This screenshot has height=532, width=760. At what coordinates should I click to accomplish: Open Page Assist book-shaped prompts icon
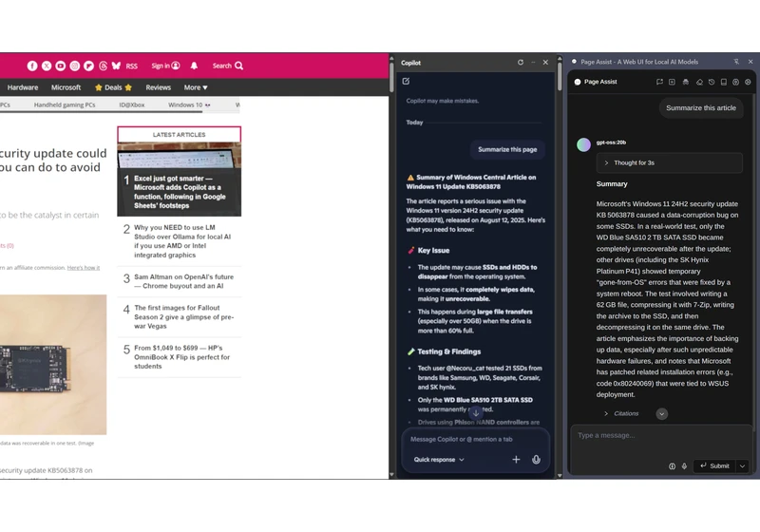(724, 82)
